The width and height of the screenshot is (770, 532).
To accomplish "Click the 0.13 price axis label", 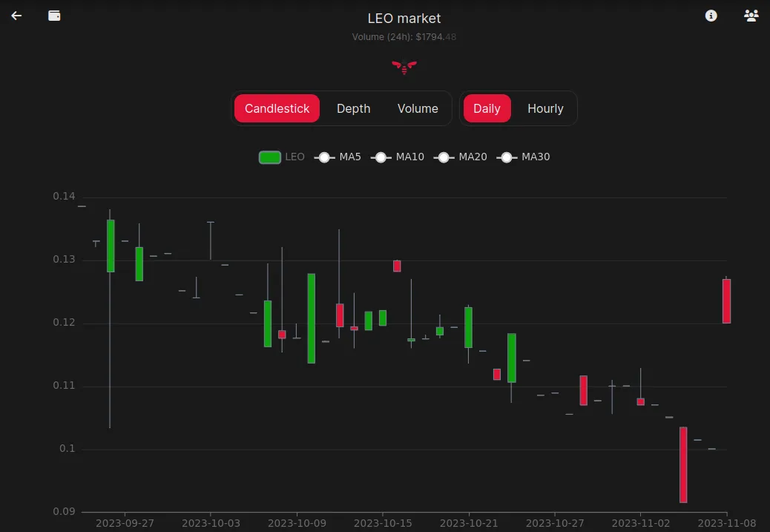I will pos(64,260).
